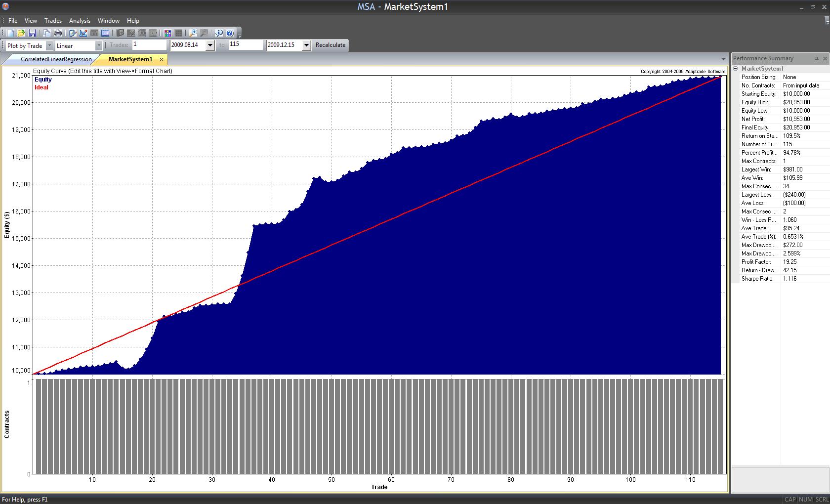
Task: Click the edit-trades checkmark document icon
Action: click(73, 33)
